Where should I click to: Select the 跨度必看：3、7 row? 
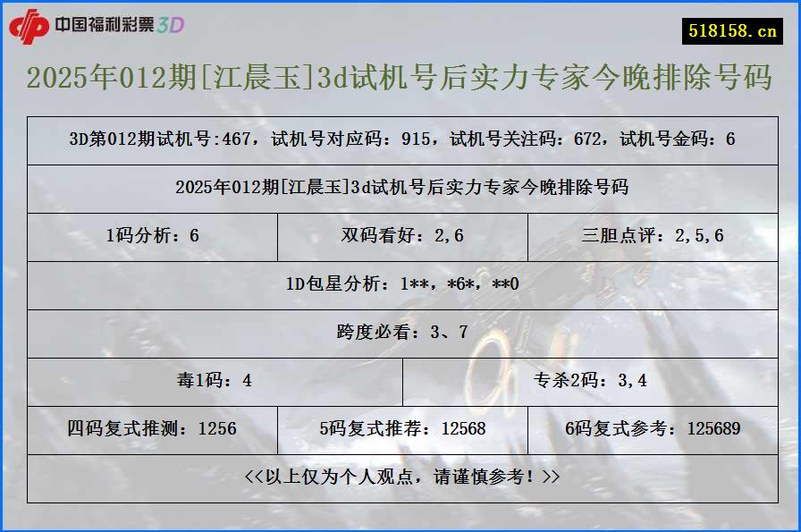(400, 334)
